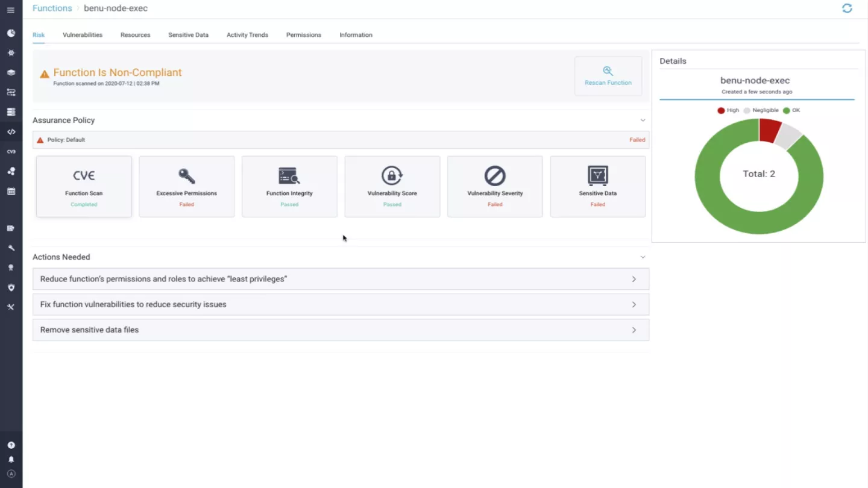Click the benu-node-exec details title
This screenshot has width=868, height=488.
coord(755,80)
